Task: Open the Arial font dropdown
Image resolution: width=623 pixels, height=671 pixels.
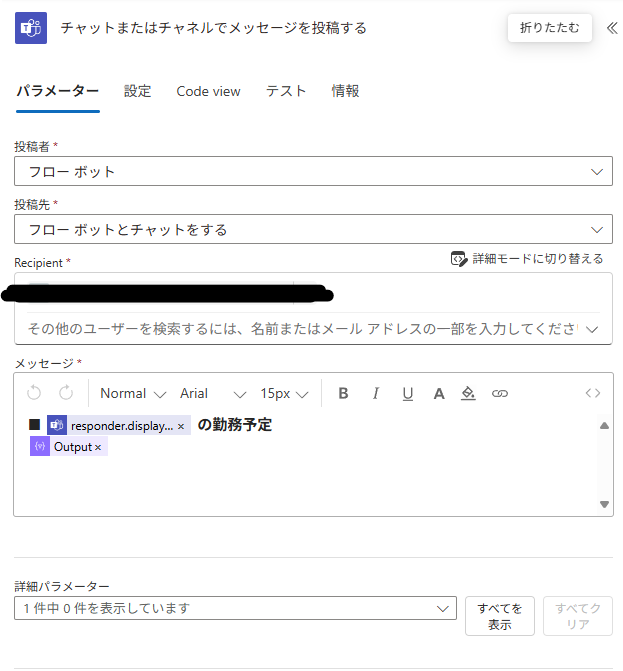Action: pyautogui.click(x=213, y=393)
